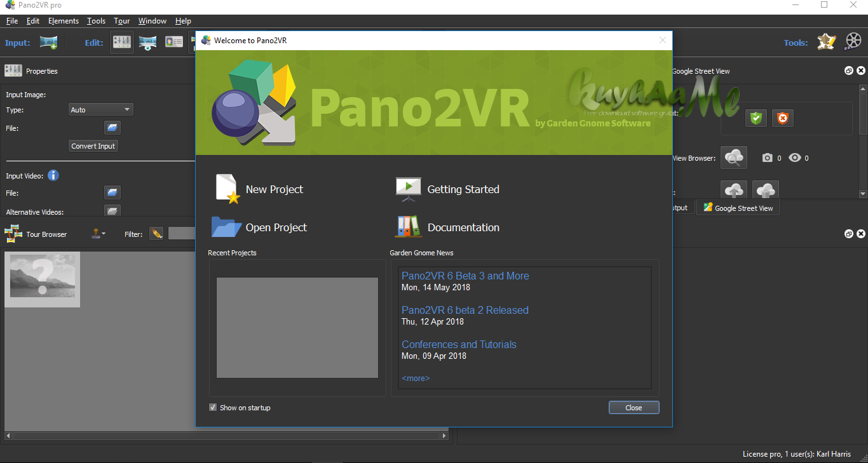Open Street View Browser cloud search icon
Image resolution: width=868 pixels, height=463 pixels.
[734, 158]
